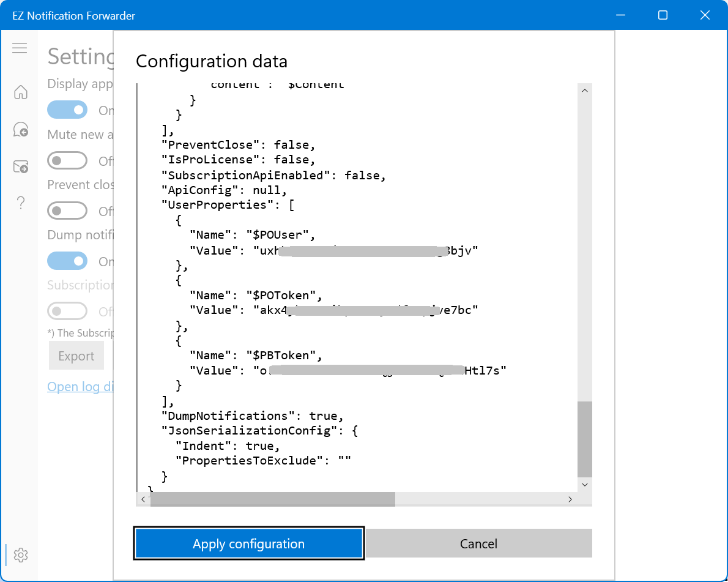Select the Settings gear icon
728x582 pixels.
(20, 555)
